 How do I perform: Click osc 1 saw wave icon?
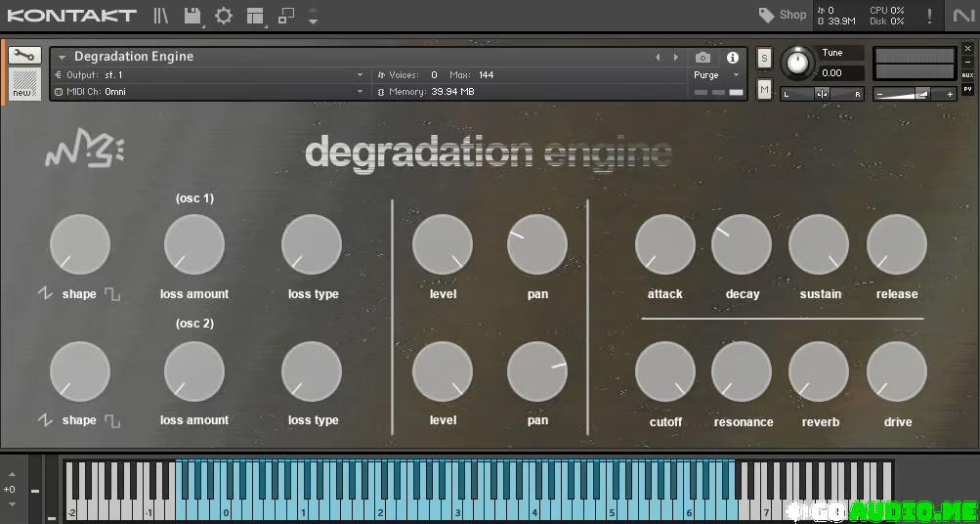coord(46,293)
